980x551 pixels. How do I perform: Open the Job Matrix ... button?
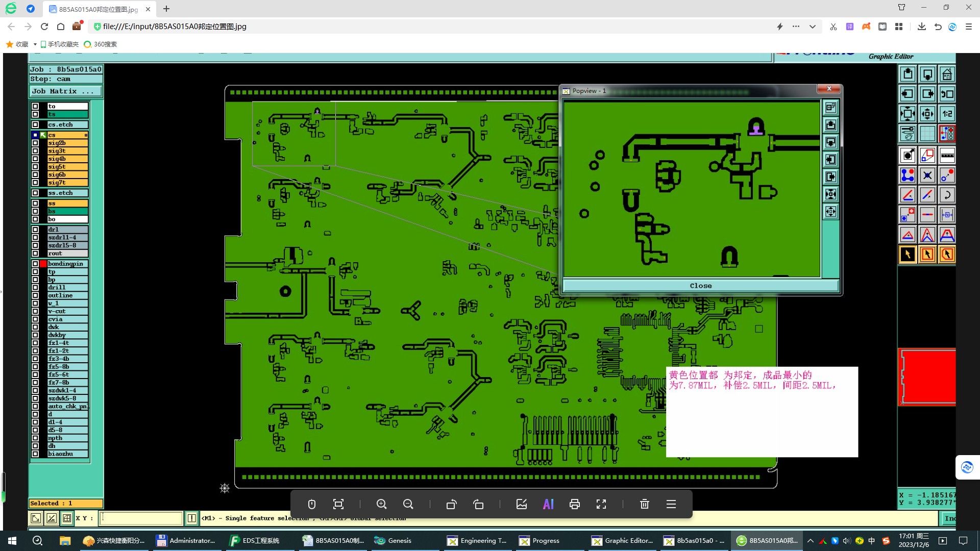coord(66,91)
